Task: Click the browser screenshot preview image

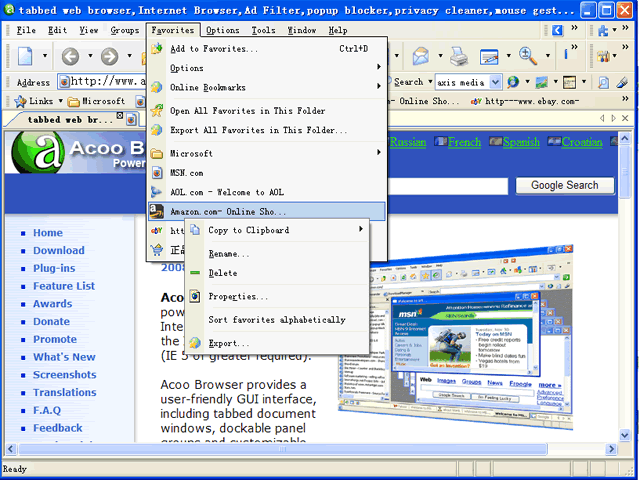Action: [x=456, y=337]
